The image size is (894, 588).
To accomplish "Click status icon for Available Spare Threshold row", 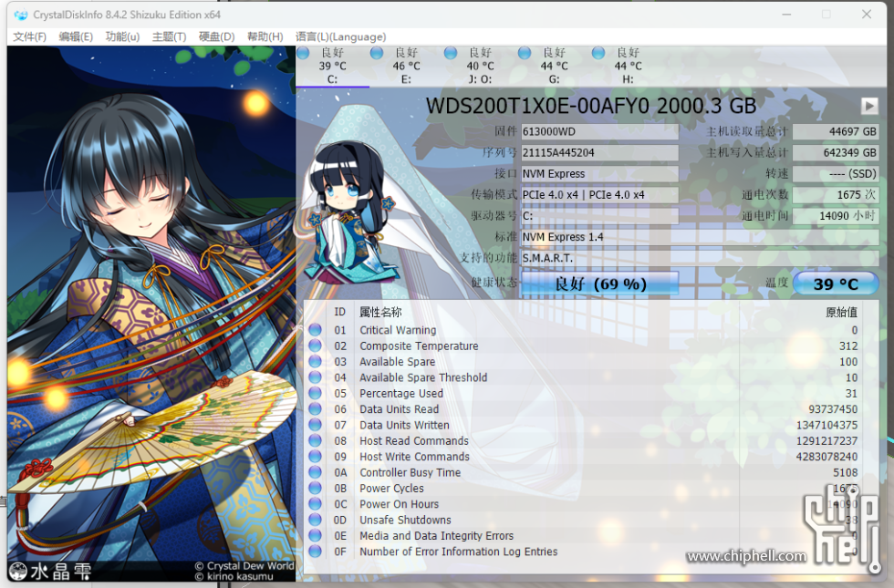I will coord(316,377).
